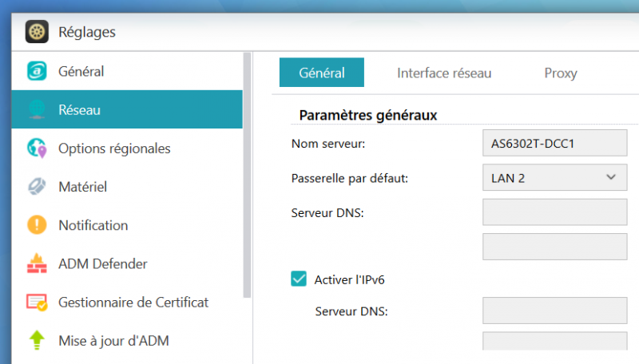Click the Notification exclamation icon
Image resolution: width=639 pixels, height=364 pixels.
point(37,225)
